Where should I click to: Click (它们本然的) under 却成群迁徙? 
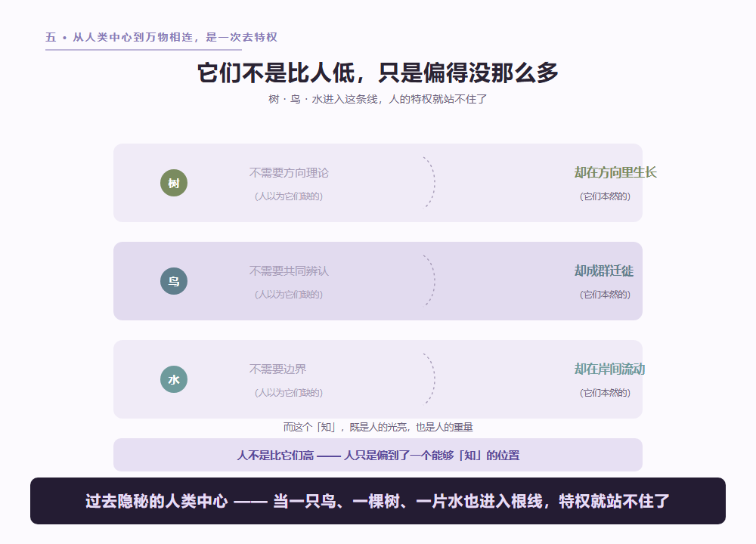point(605,295)
